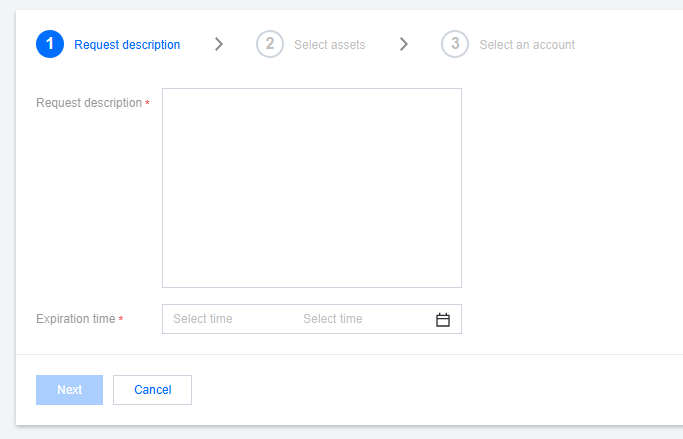Click the red asterisk beside Request description label
The image size is (683, 439).
tap(148, 104)
